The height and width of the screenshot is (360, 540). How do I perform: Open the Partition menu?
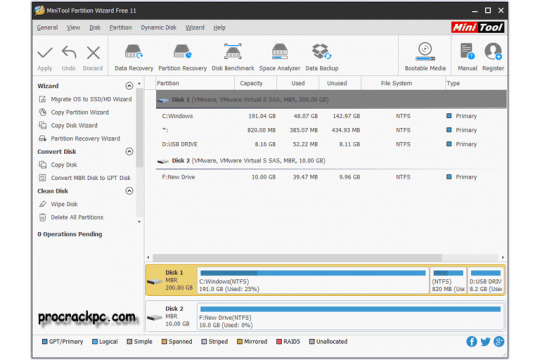point(121,28)
